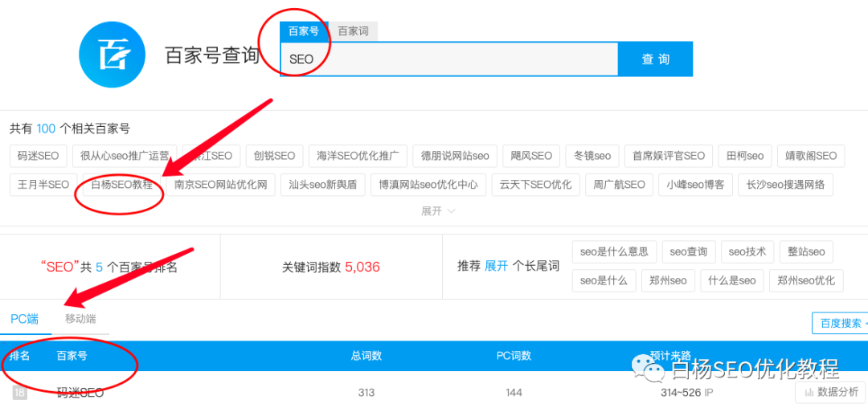868x408 pixels.
Task: Select long-tail keyword 郑州seo
Action: 668,281
